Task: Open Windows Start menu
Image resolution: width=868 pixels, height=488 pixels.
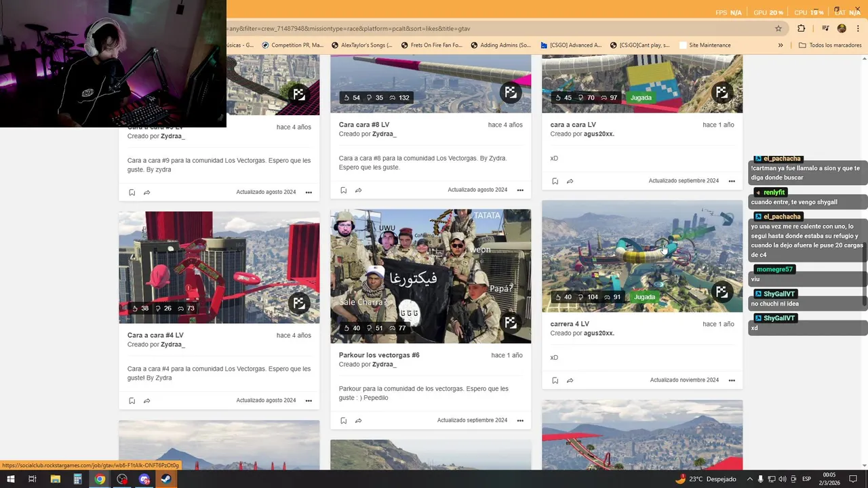Action: click(x=10, y=479)
